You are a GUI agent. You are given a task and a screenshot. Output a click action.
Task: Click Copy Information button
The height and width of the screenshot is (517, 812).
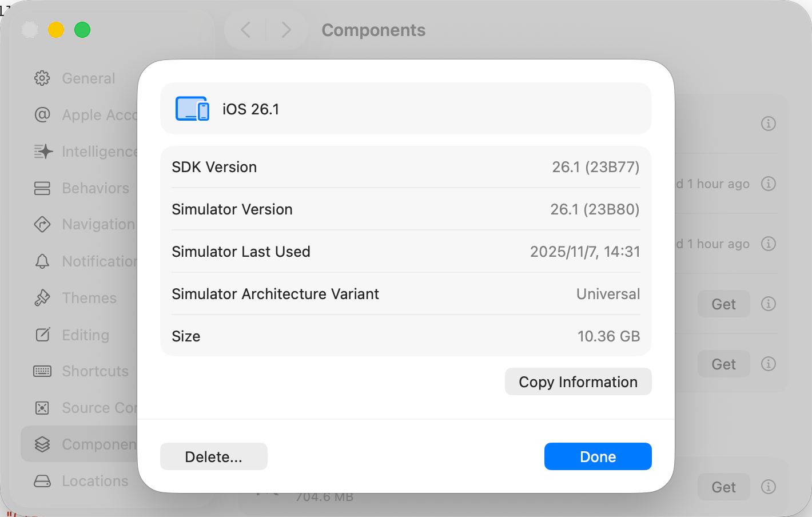point(578,381)
